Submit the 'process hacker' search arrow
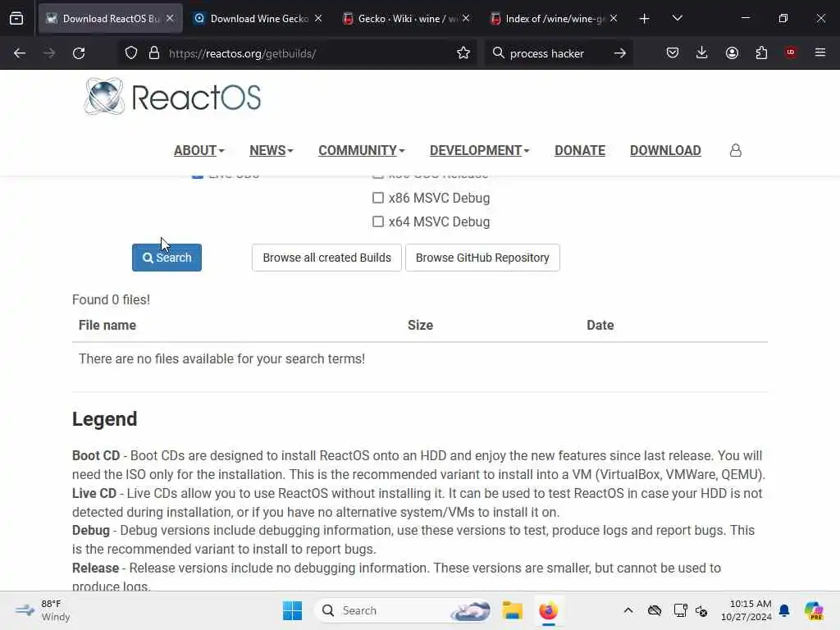This screenshot has height=630, width=840. tap(620, 53)
